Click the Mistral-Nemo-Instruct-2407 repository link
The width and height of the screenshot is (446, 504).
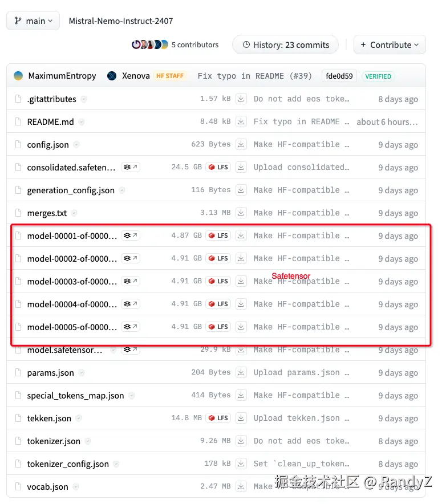pyautogui.click(x=121, y=21)
